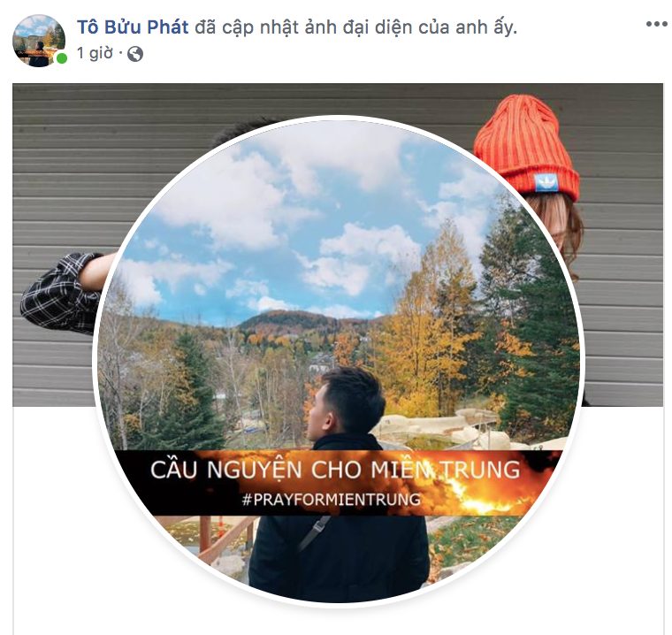
Task: Open Tô Bửu Phát's small avatar thumbnail
Action: [x=39, y=41]
